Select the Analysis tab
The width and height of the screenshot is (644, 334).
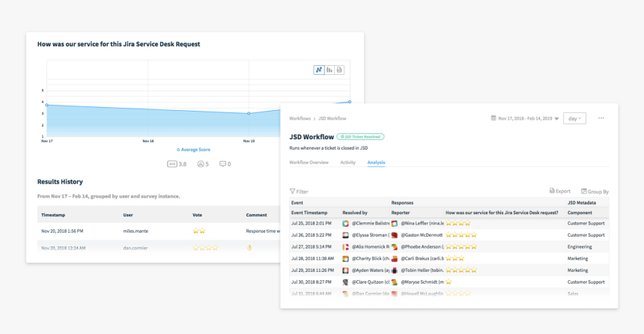pos(376,163)
